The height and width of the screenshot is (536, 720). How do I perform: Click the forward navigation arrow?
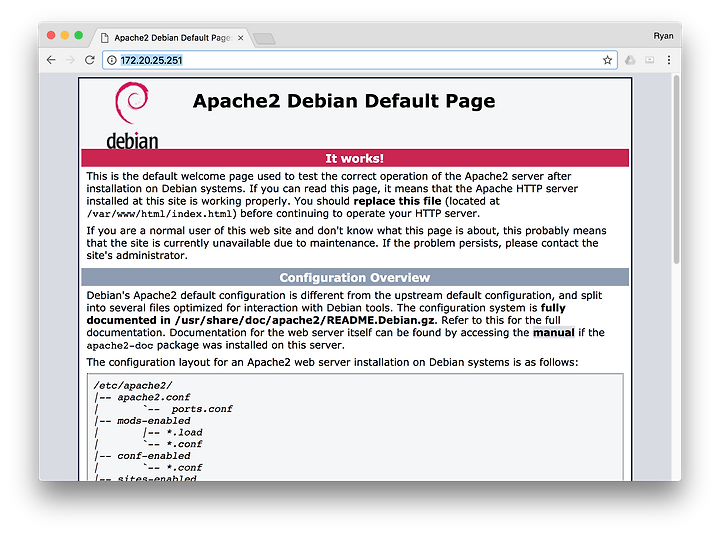(70, 60)
